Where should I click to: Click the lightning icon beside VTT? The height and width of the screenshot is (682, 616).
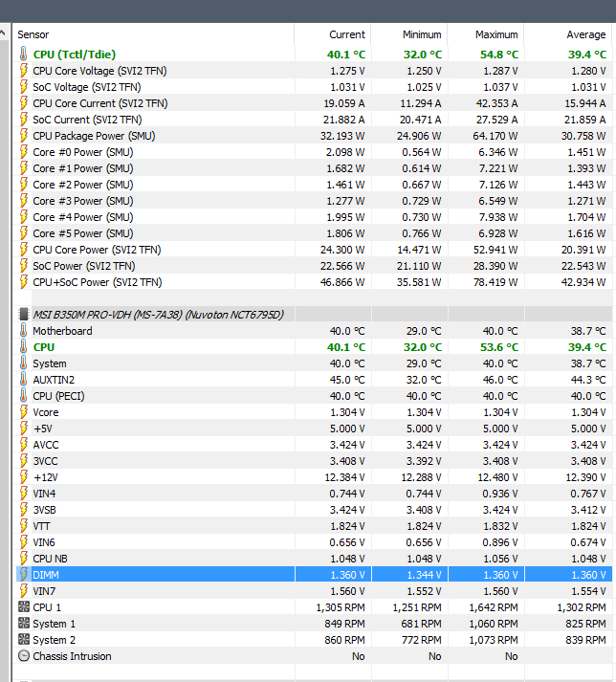click(24, 526)
